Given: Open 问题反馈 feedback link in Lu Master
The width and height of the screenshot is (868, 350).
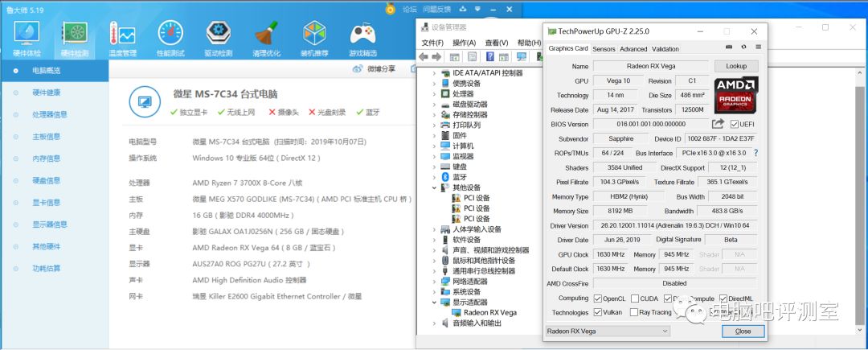Looking at the screenshot, I should [x=436, y=9].
